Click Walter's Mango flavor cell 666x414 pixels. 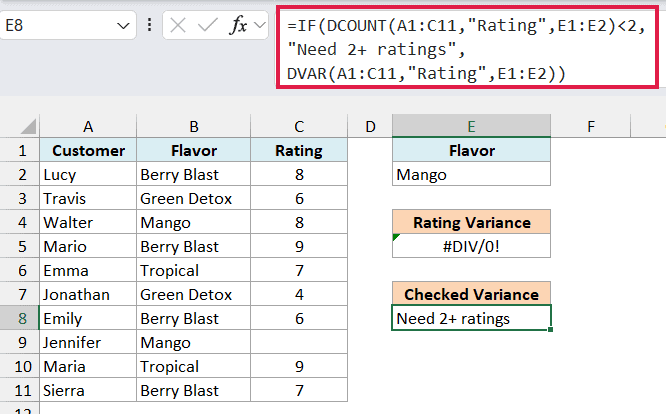coord(194,222)
